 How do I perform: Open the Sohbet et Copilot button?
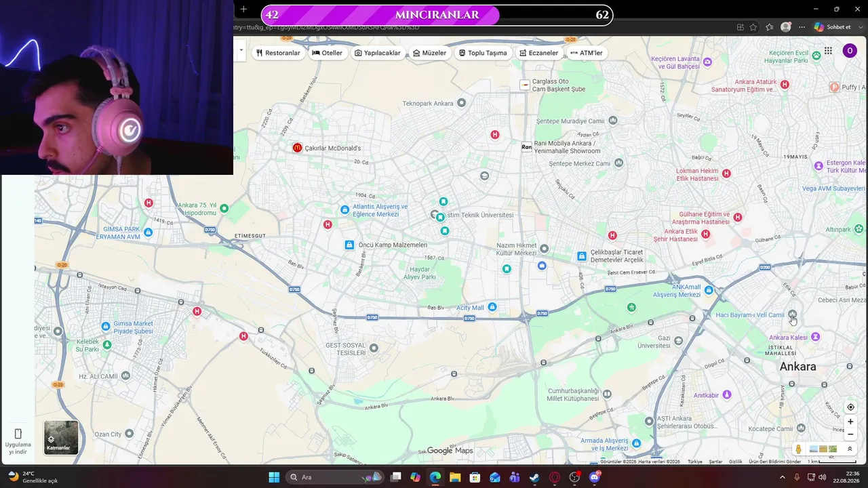(833, 27)
